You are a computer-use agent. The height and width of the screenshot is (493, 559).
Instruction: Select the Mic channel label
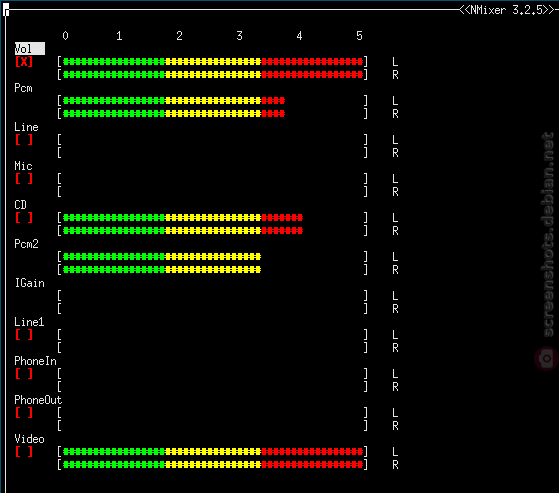coord(24,166)
